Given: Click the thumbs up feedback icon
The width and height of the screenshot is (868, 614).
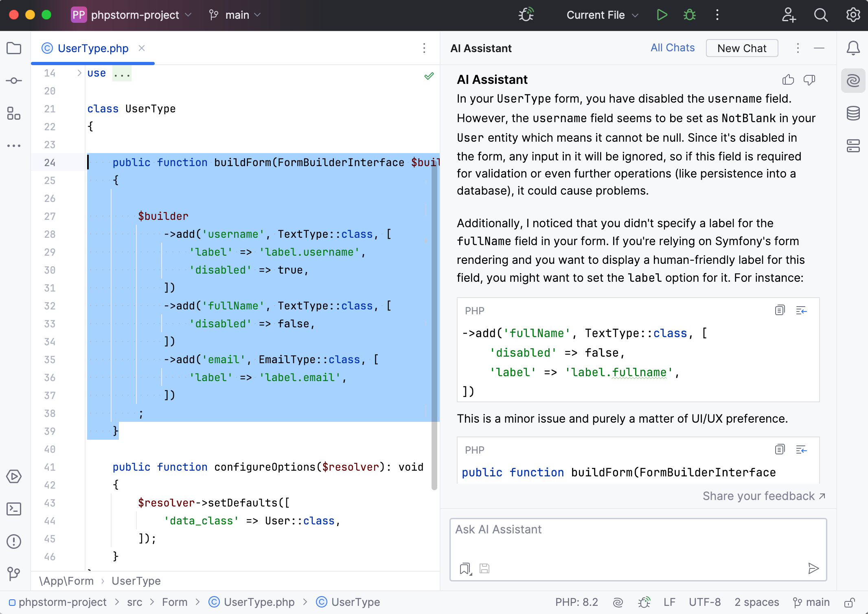Looking at the screenshot, I should [x=788, y=80].
